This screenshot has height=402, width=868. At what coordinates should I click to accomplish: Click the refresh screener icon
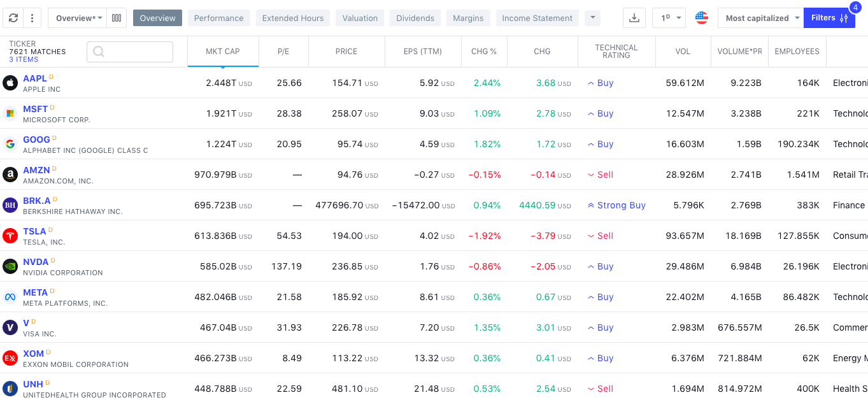(x=13, y=18)
